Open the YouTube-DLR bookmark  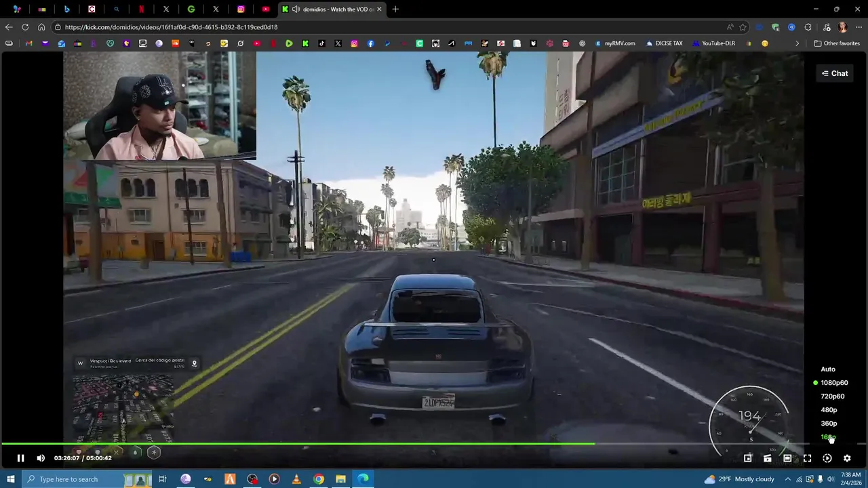click(713, 43)
